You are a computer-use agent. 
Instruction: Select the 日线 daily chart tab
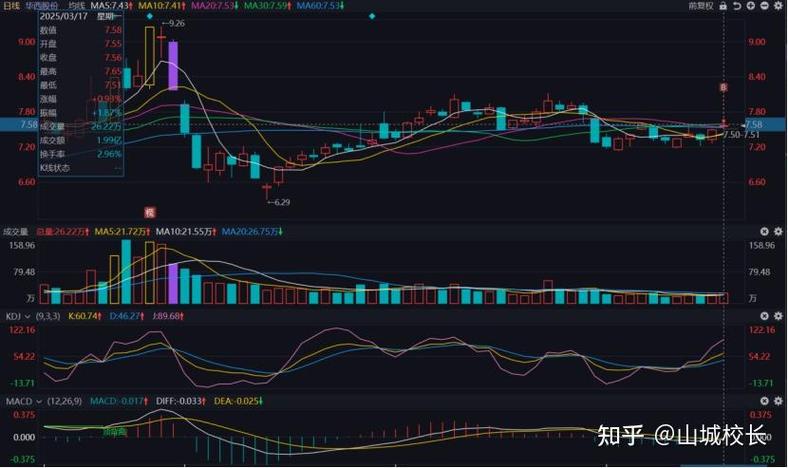coord(10,6)
